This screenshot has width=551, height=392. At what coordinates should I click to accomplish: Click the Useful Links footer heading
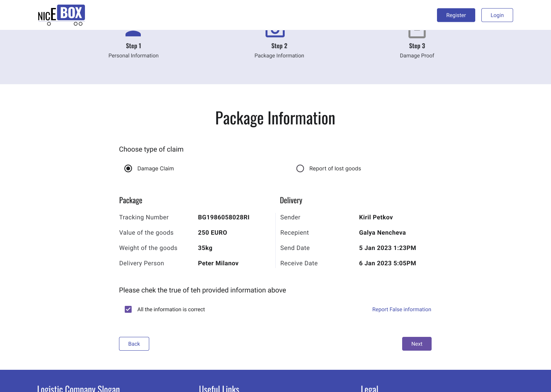click(219, 388)
